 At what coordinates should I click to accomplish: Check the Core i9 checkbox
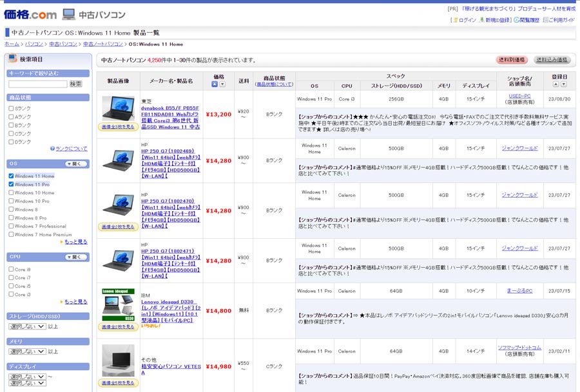pos(11,269)
